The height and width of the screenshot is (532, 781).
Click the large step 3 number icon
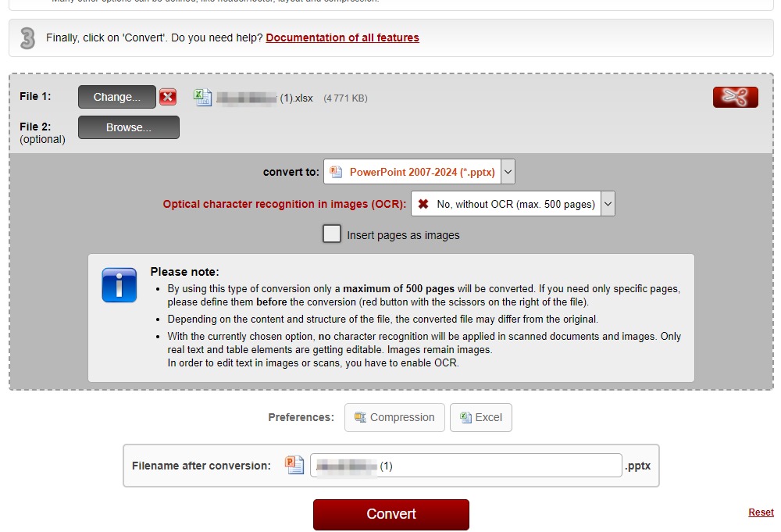(x=27, y=37)
